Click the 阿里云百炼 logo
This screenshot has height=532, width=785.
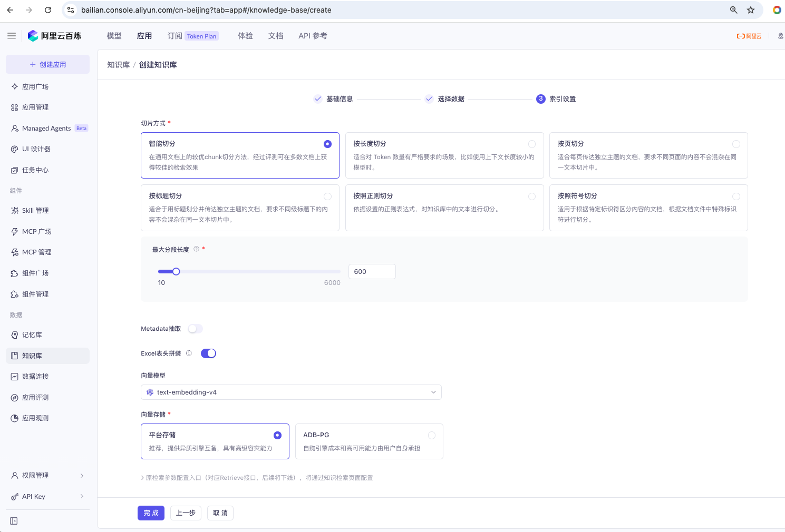[x=55, y=36]
